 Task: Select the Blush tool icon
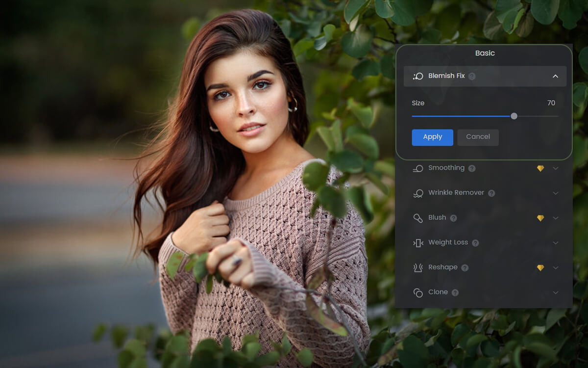pos(419,217)
